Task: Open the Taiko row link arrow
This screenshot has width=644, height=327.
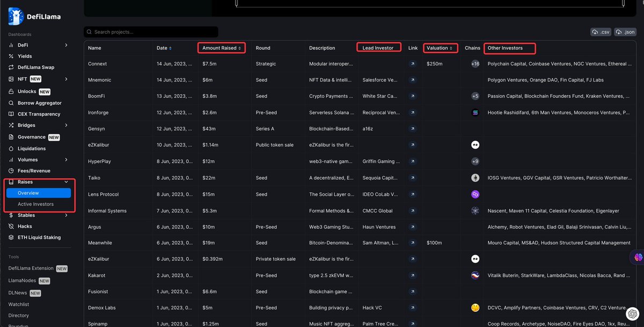Action: (412, 178)
